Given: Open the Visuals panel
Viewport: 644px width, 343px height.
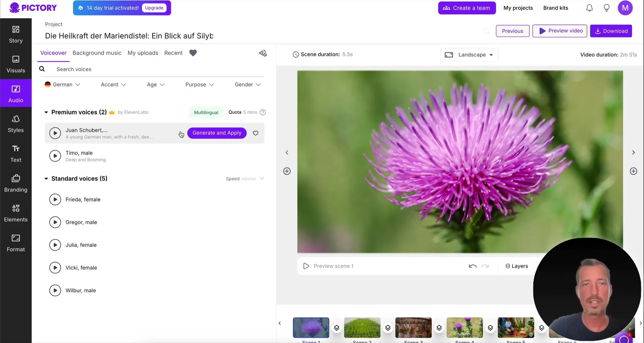Looking at the screenshot, I should (x=15, y=64).
